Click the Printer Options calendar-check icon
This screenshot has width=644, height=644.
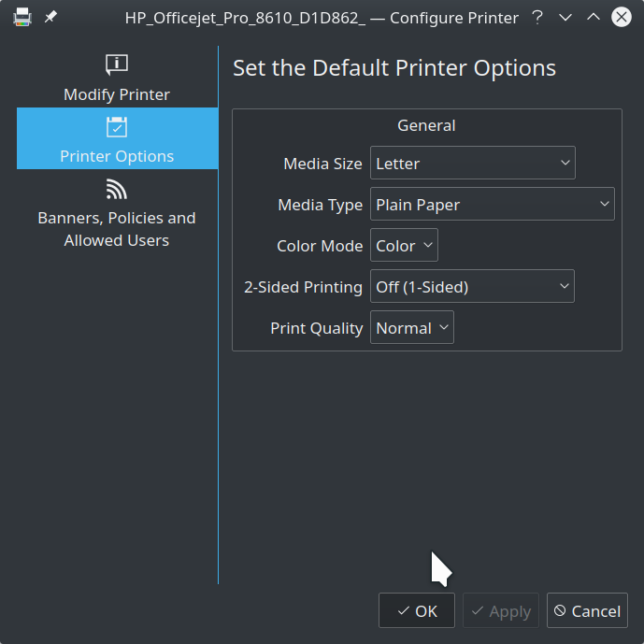coord(117,127)
